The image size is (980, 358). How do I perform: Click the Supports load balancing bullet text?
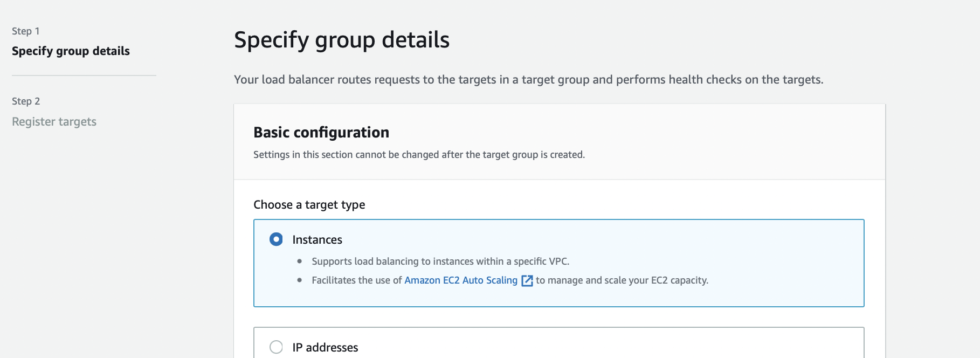point(440,261)
